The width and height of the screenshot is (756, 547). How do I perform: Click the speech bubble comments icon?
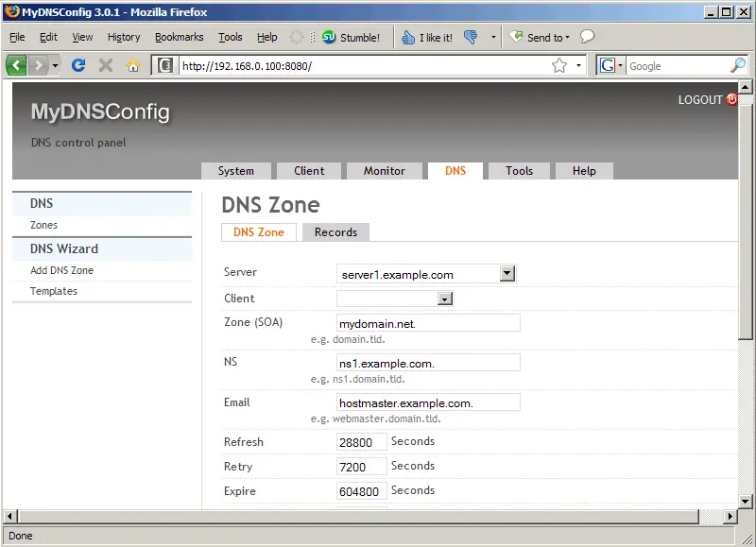click(587, 37)
